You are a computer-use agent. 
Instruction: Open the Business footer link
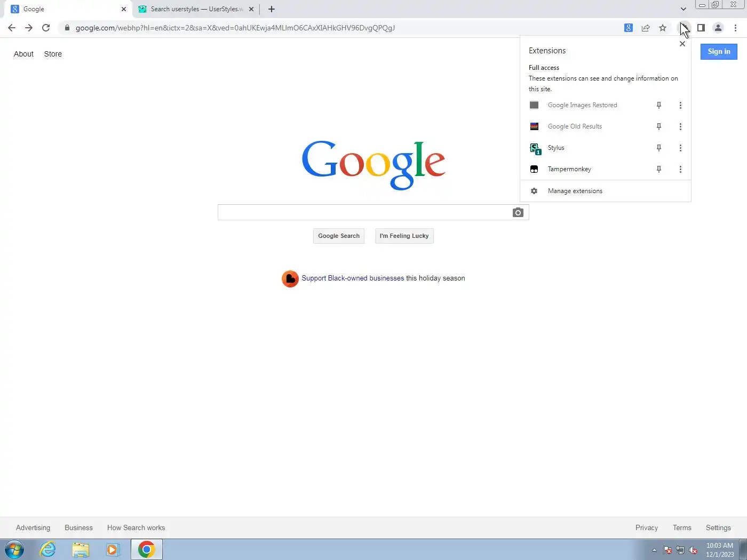pyautogui.click(x=78, y=527)
